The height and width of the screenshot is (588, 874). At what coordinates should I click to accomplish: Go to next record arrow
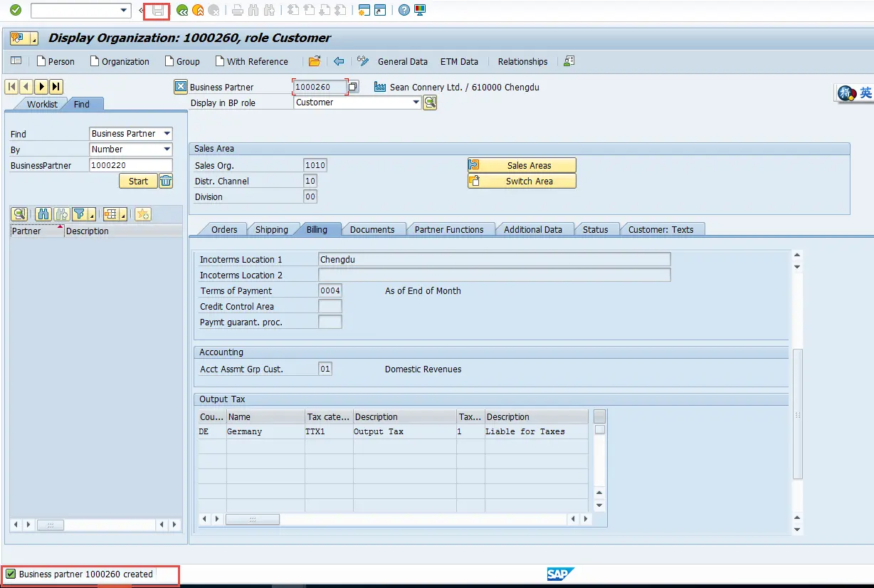pos(41,87)
